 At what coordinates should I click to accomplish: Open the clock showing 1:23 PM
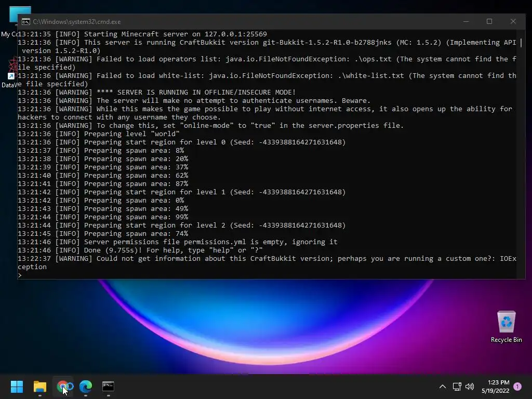pyautogui.click(x=495, y=387)
